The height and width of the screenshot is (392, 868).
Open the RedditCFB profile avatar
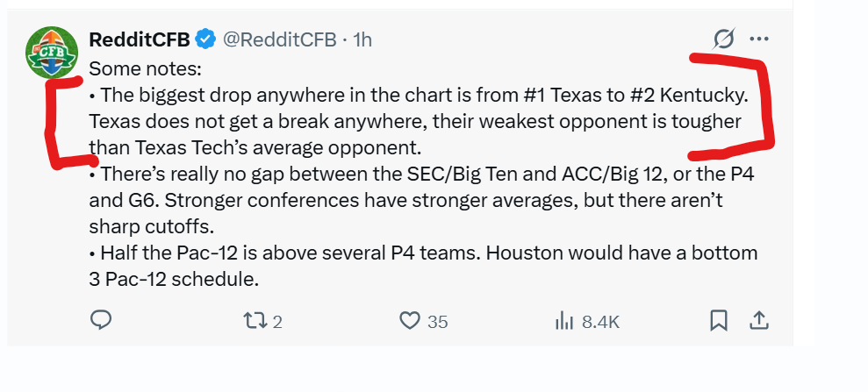click(52, 52)
